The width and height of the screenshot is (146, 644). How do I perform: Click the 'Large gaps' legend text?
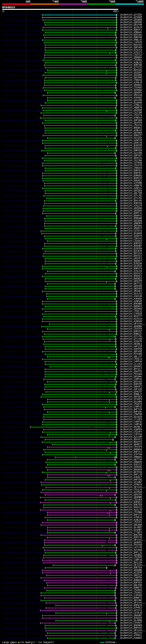[x=10, y=642]
